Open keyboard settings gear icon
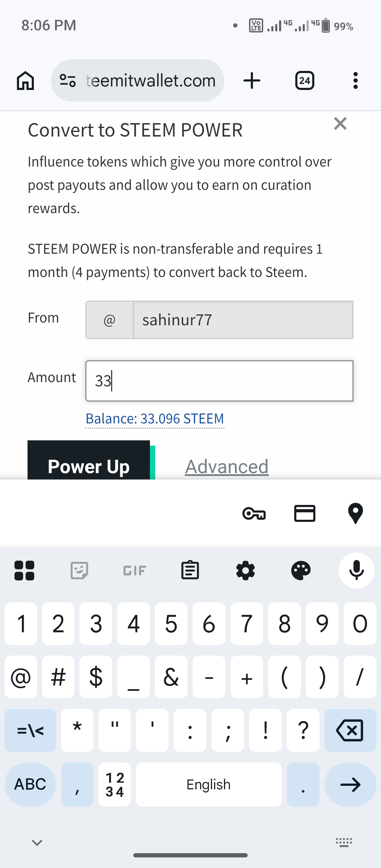The width and height of the screenshot is (381, 868). (246, 570)
